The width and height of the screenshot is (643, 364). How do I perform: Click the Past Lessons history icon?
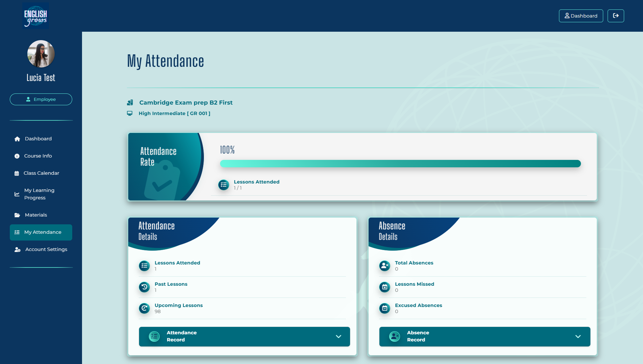click(x=144, y=287)
